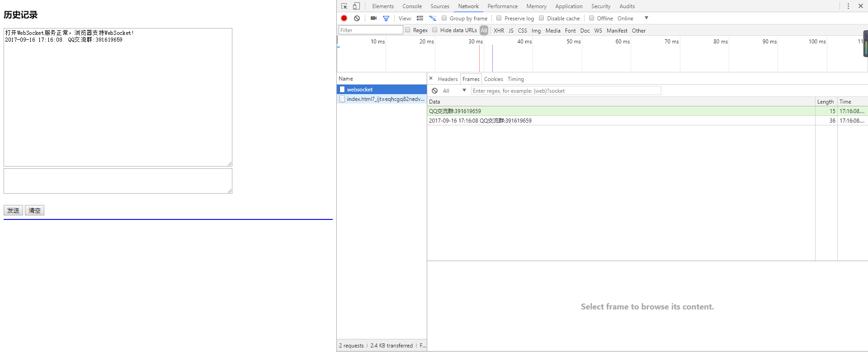The height and width of the screenshot is (352, 868).
Task: Open the DevTools three-dot menu
Action: (848, 6)
